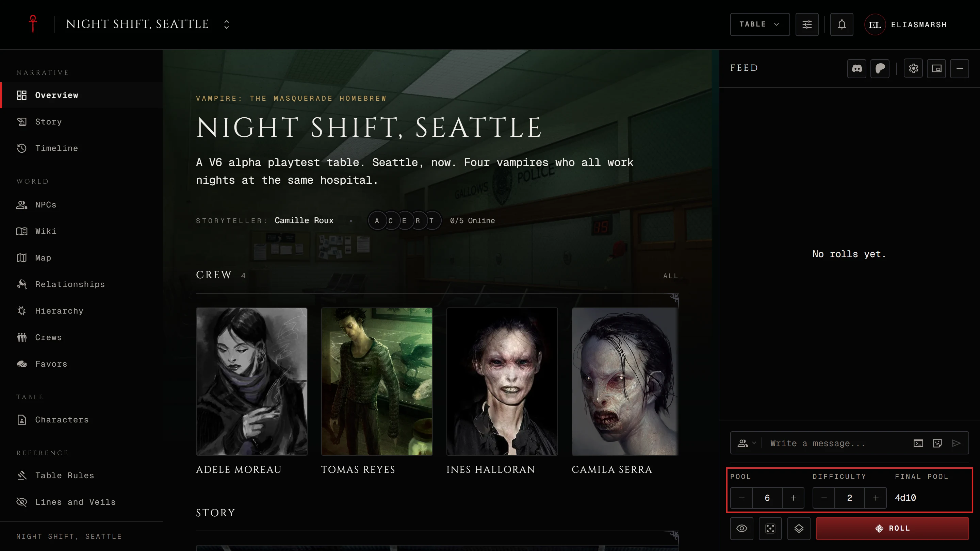Viewport: 980px width, 551px height.
Task: Open the Discord integration icon in Feed
Action: point(857,68)
